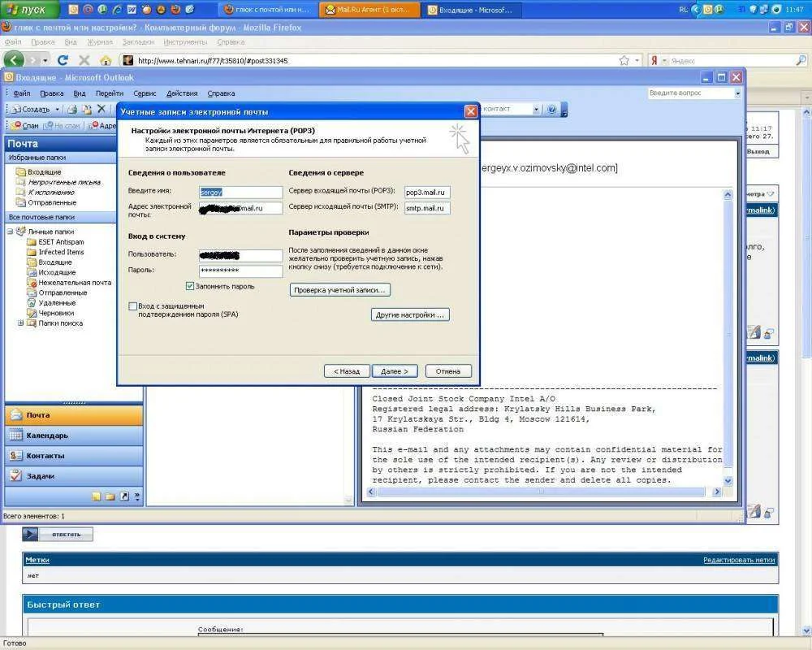Enable the SPA secure password login checkbox
This screenshot has width=812, height=650.
click(133, 306)
